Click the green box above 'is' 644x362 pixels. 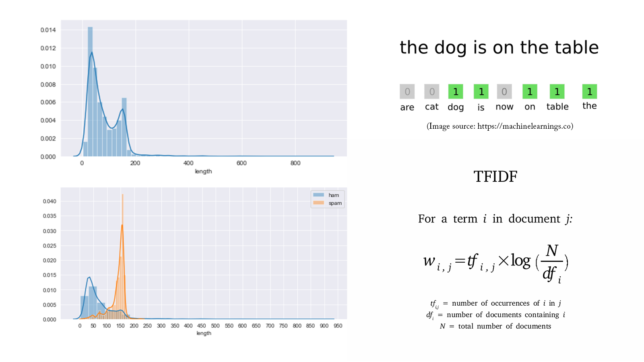pyautogui.click(x=481, y=92)
